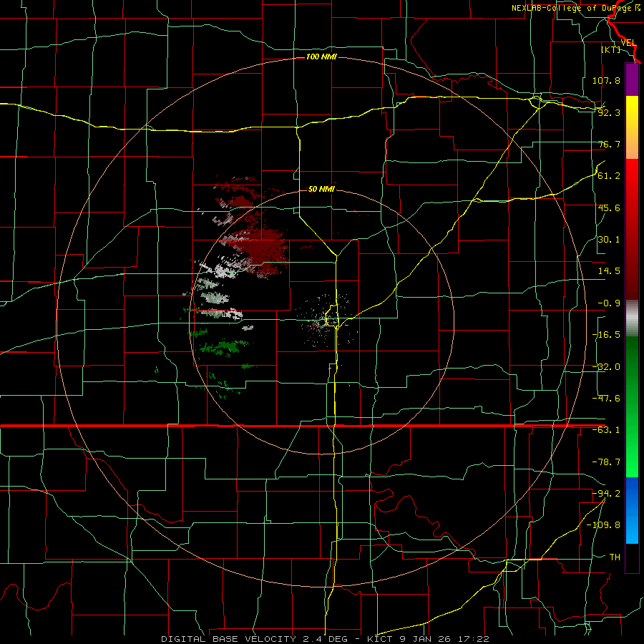Viewport: 644px width, 644px height.
Task: Click the yellow-orange segment of velocity color bar
Action: click(x=632, y=127)
